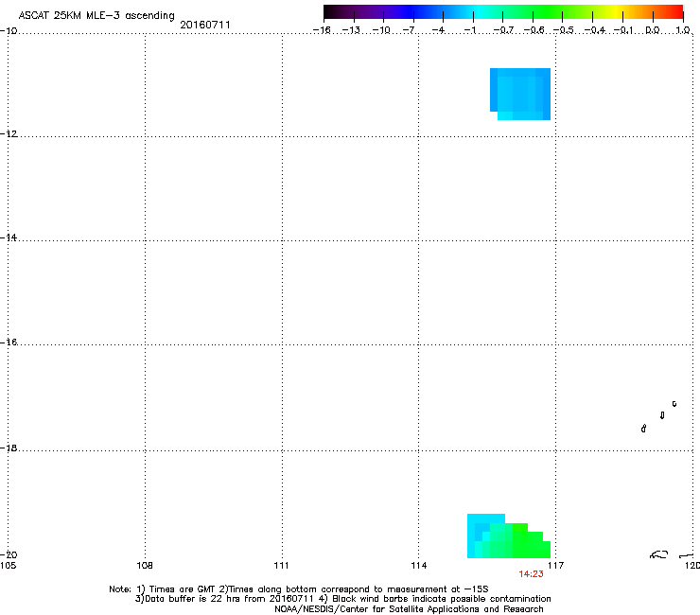Click the color scale label -4
Screen dimensions: 700x615
tap(439, 30)
